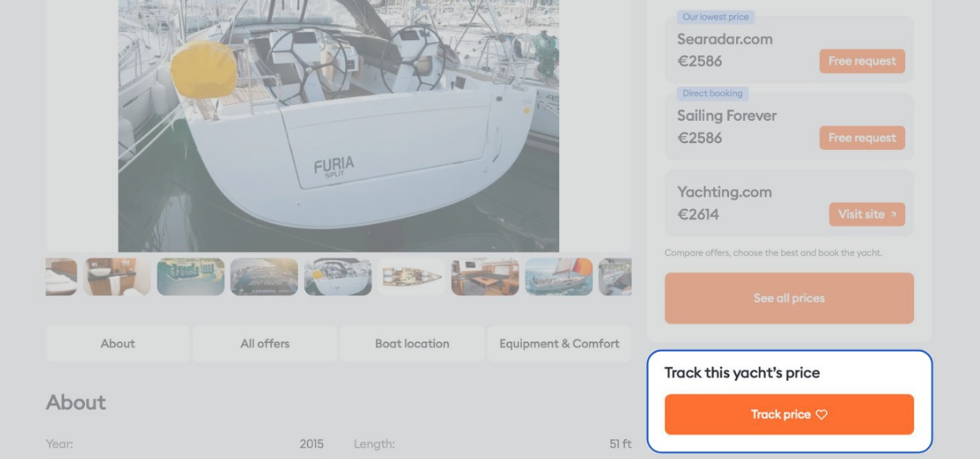This screenshot has width=980, height=459.
Task: Select the dining table interior thumbnail
Action: (485, 277)
